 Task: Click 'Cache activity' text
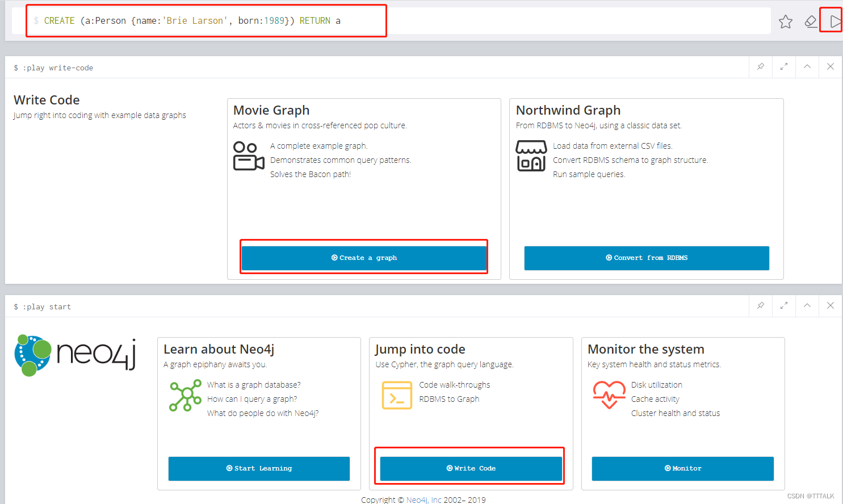[655, 399]
